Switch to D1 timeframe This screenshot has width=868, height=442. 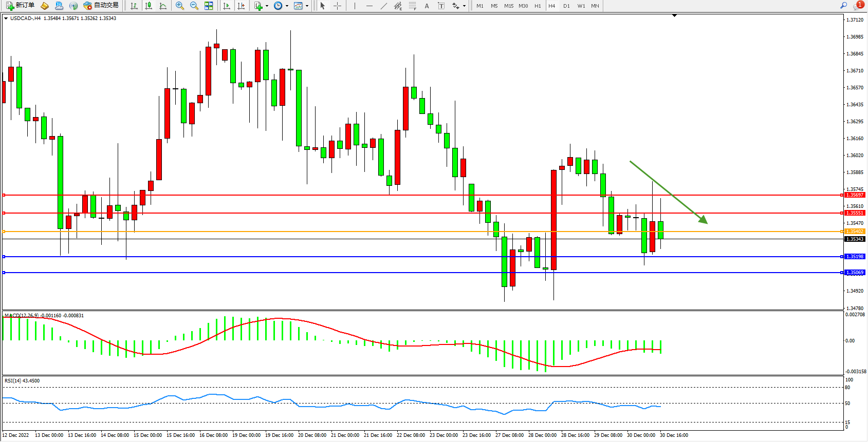[566, 6]
